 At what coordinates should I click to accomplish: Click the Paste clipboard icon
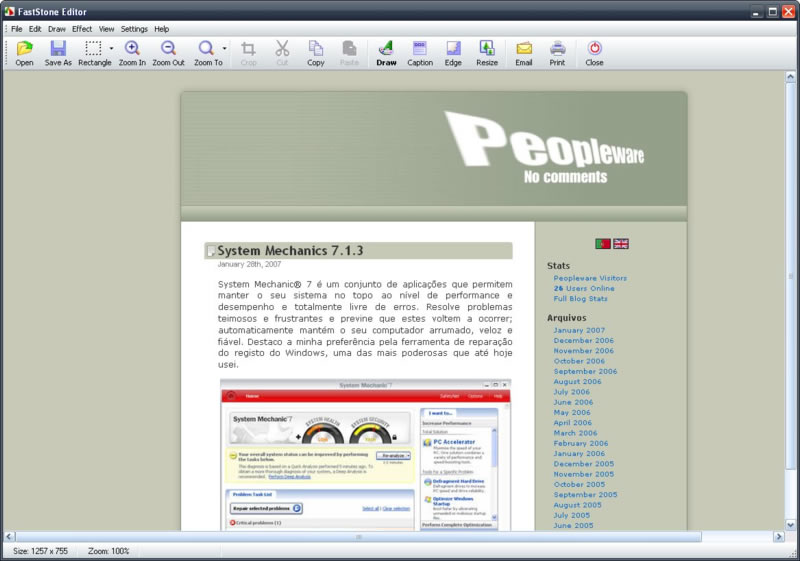349,53
